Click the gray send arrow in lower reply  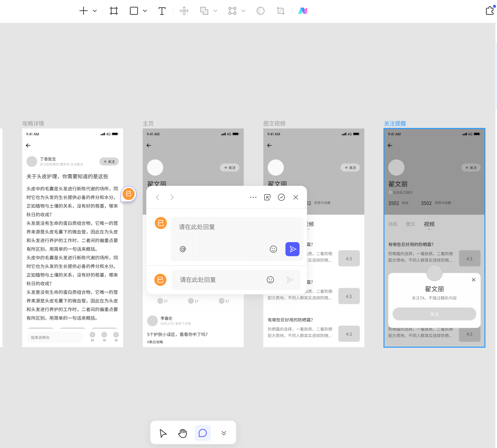(x=290, y=280)
